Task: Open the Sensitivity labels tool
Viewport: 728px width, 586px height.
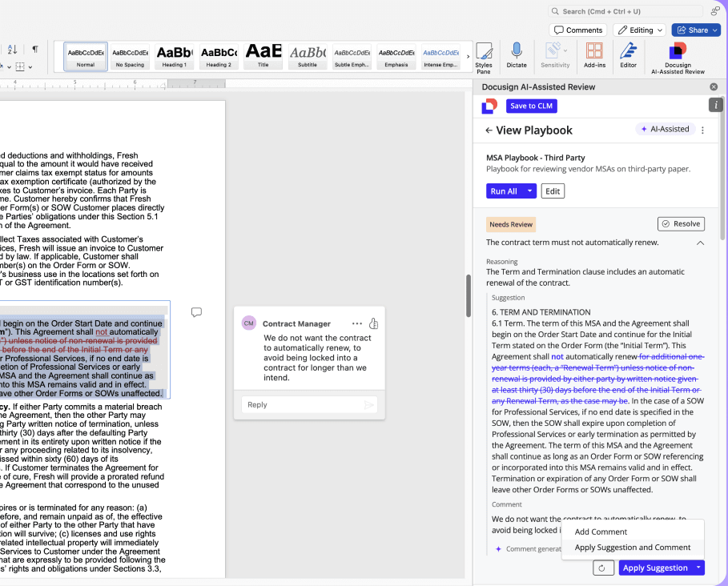Action: 554,55
